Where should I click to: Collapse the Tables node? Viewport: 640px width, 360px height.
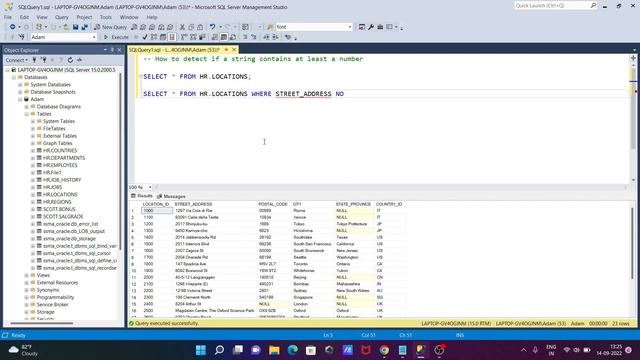pos(27,114)
